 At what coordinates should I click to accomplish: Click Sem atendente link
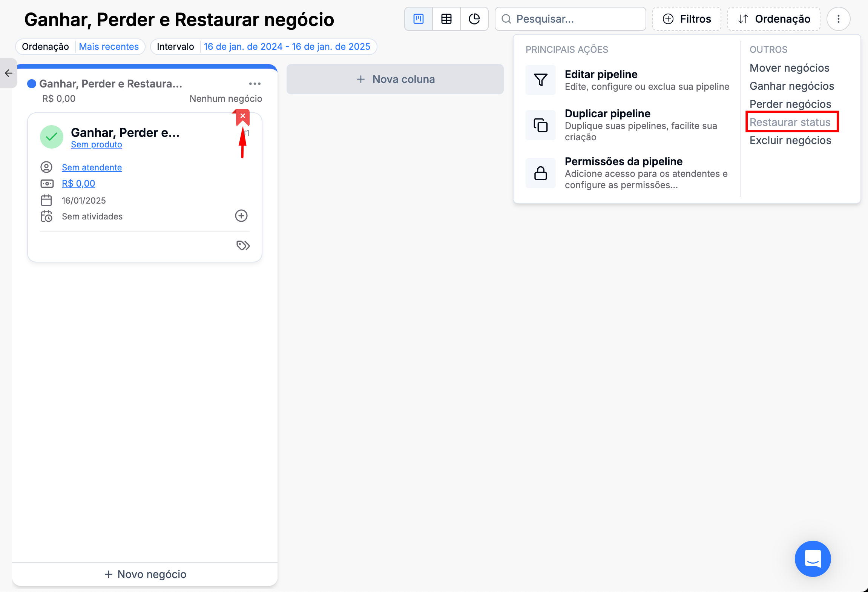point(92,167)
